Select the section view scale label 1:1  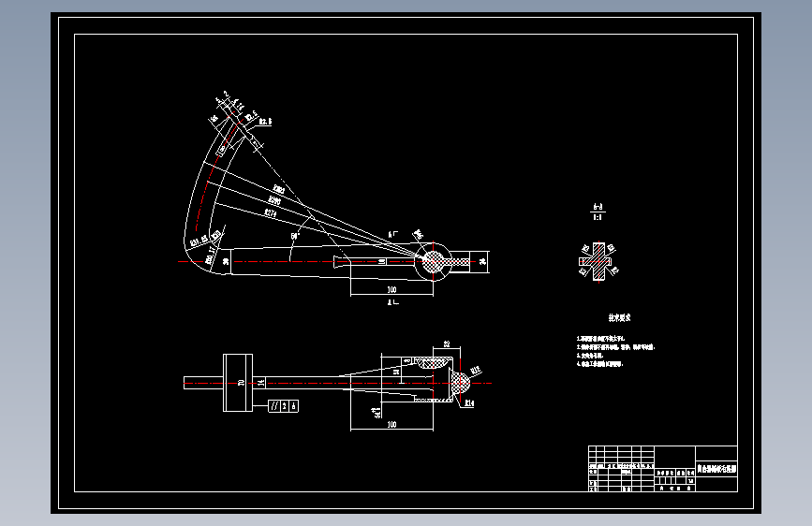coord(598,217)
